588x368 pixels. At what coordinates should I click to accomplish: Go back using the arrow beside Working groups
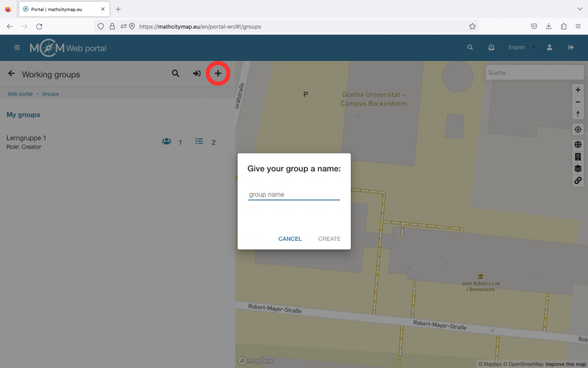coord(11,74)
